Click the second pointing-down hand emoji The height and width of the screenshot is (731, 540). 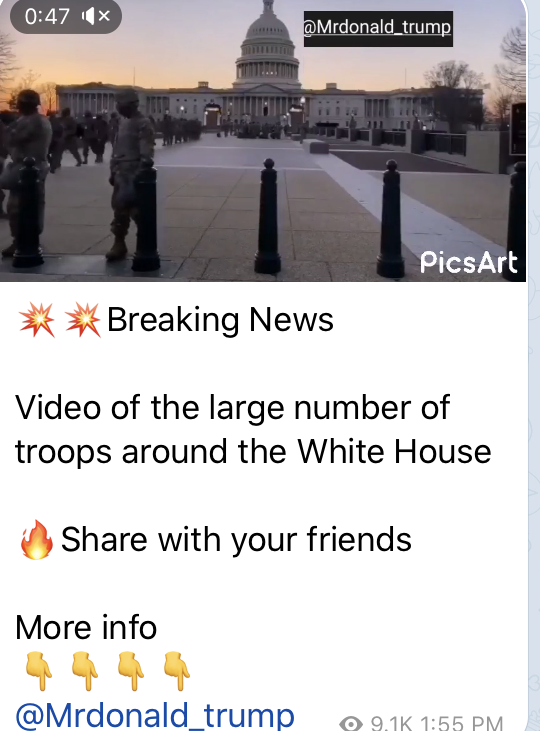(x=85, y=671)
